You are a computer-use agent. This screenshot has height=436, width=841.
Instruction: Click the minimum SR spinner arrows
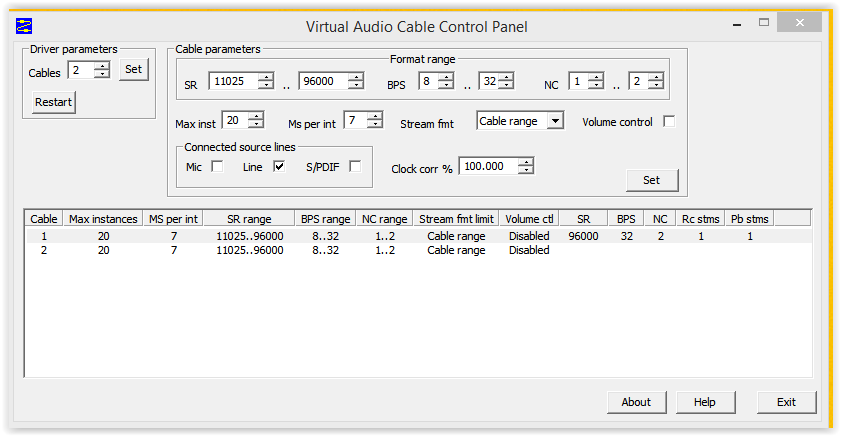coord(266,82)
